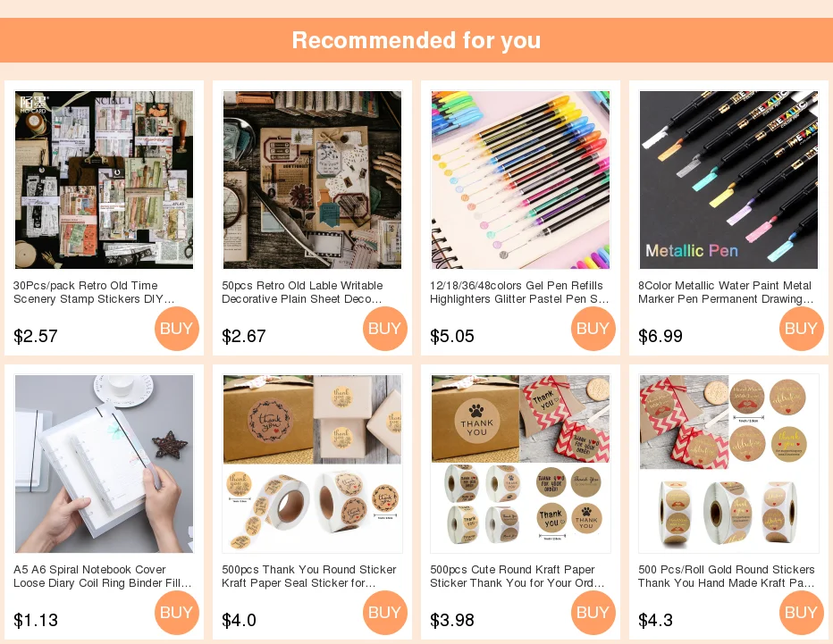Click BUY for A5 A6 Spiral Notebook Cover
Viewport: 833px width, 644px height.
point(177,612)
